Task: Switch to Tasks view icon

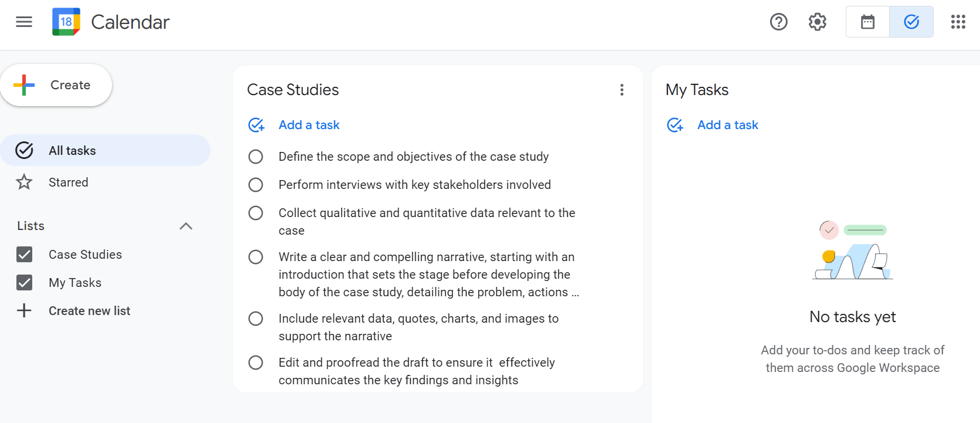Action: click(x=911, y=22)
